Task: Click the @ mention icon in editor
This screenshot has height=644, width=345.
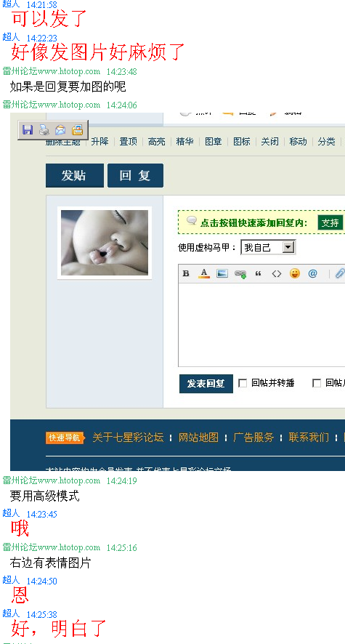Action: 312,273
